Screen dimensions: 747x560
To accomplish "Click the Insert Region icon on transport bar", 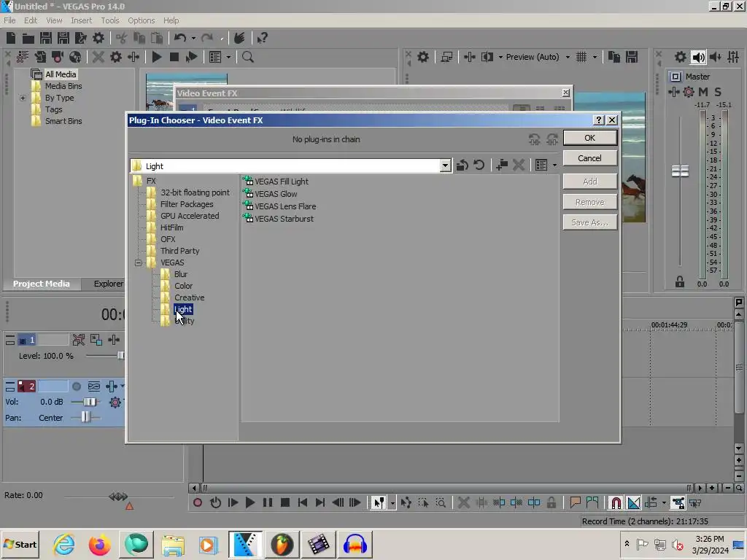I will tap(592, 502).
